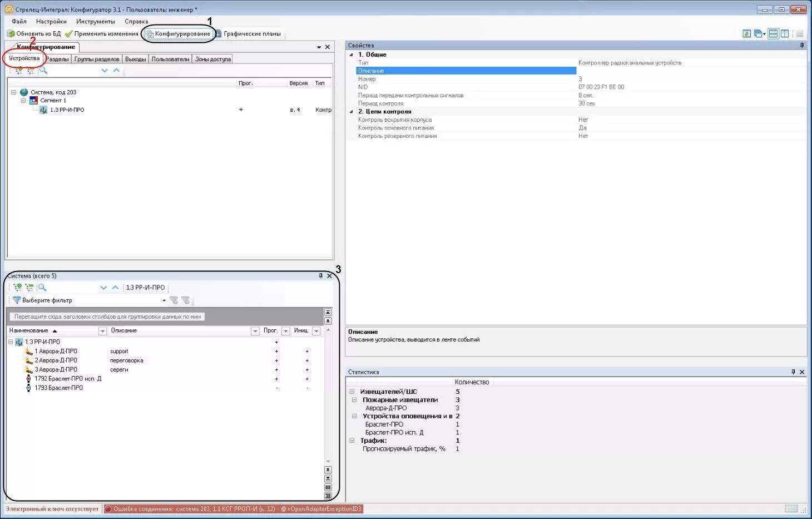The width and height of the screenshot is (812, 519).
Task: Switch to the 'Зоны доступа' tab
Action: [213, 59]
